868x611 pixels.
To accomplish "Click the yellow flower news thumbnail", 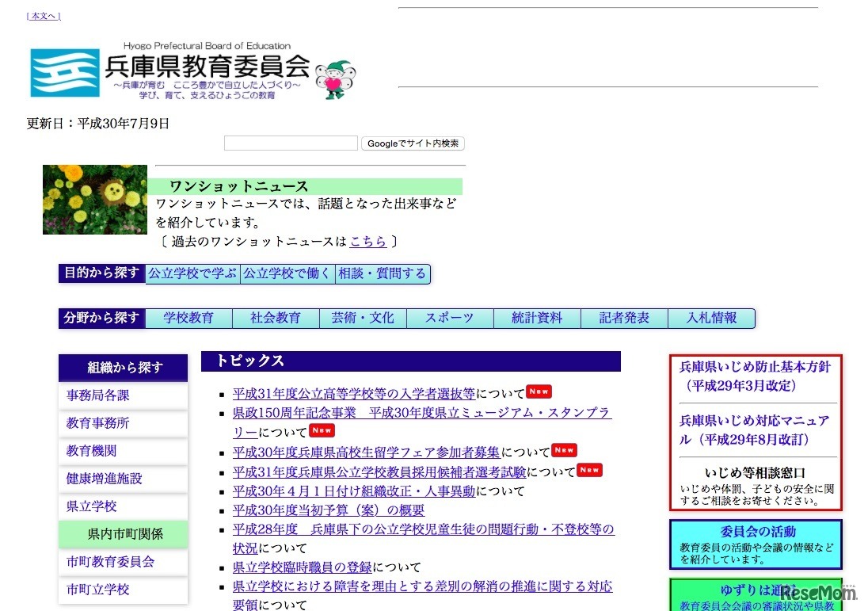I will [x=95, y=200].
